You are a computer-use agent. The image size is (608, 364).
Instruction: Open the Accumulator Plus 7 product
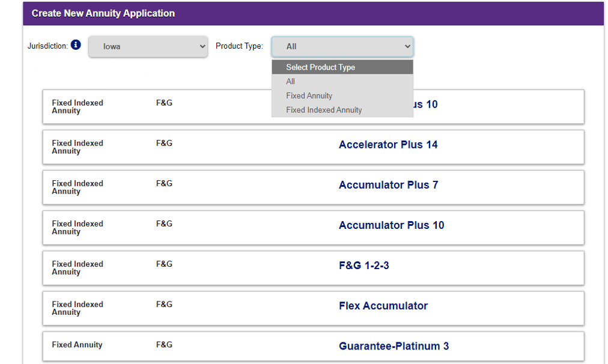[388, 184]
